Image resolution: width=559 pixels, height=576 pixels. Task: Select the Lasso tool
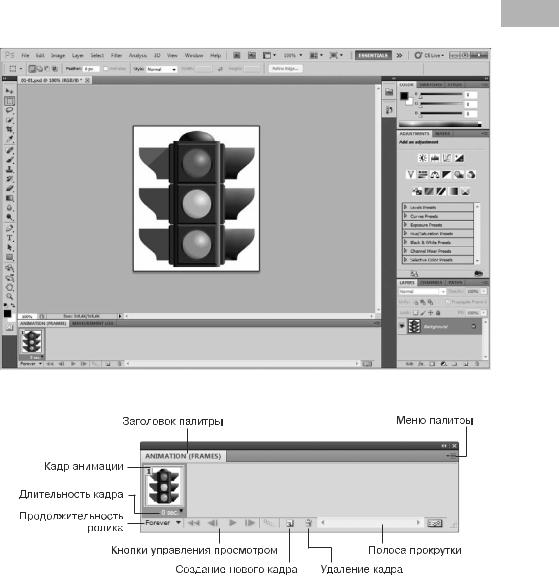point(9,110)
